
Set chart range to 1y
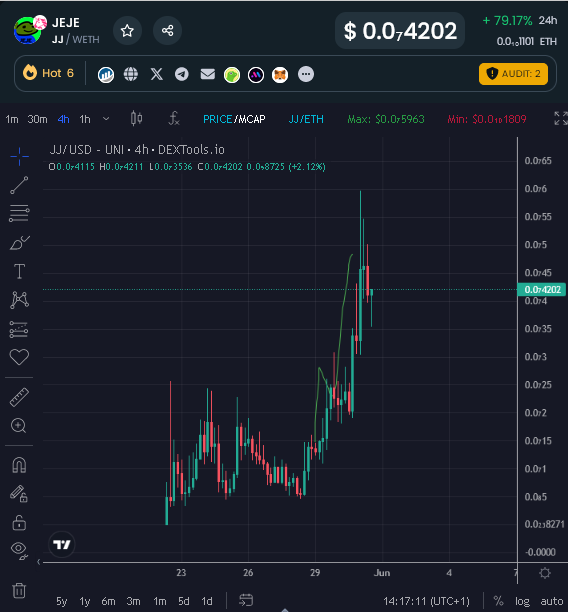(85, 601)
